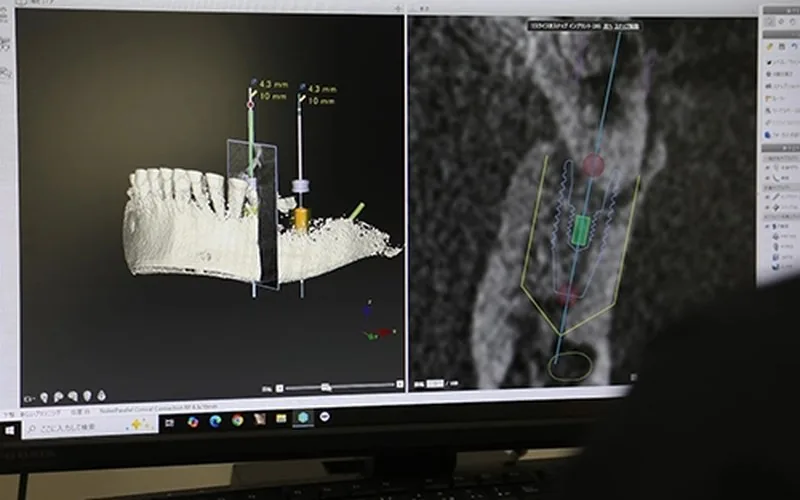Click the pencil edit icon in right panel
The width and height of the screenshot is (800, 500).
(770, 46)
